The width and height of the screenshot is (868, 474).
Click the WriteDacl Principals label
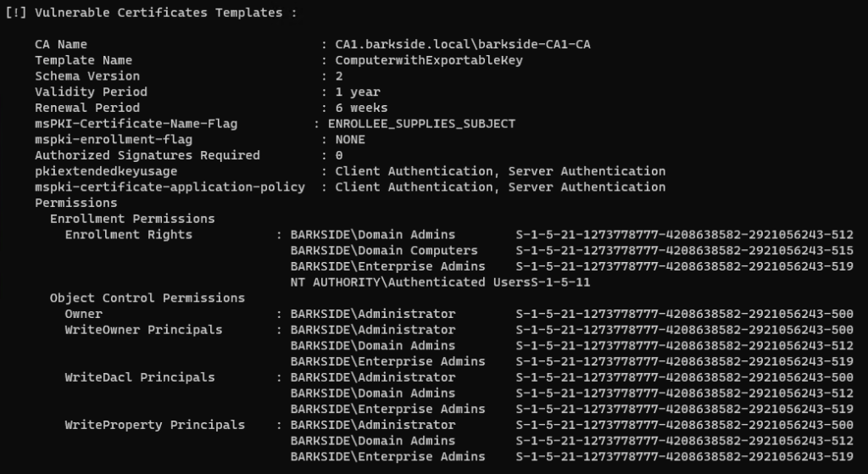click(x=140, y=377)
